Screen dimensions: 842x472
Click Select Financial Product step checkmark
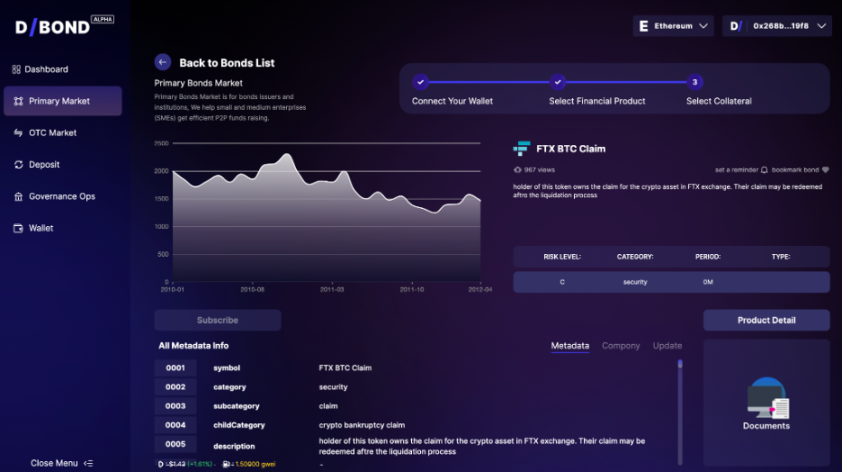(558, 82)
